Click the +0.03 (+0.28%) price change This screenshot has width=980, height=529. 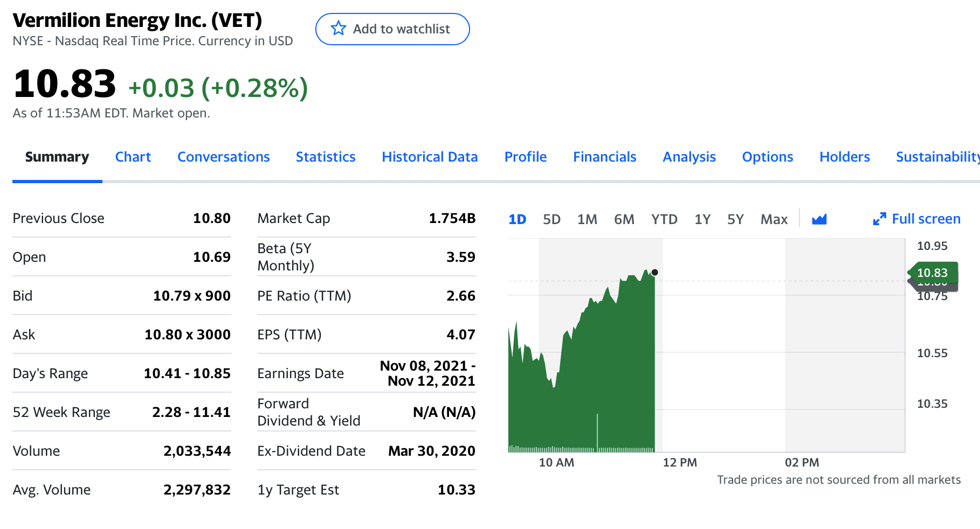pos(218,88)
